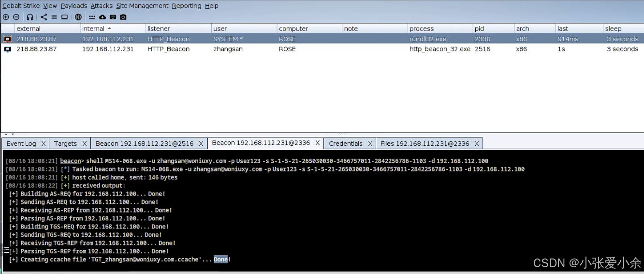The image size is (644, 274).
Task: Select the Beacon 192.168.112.231@2336 tab
Action: (x=261, y=143)
